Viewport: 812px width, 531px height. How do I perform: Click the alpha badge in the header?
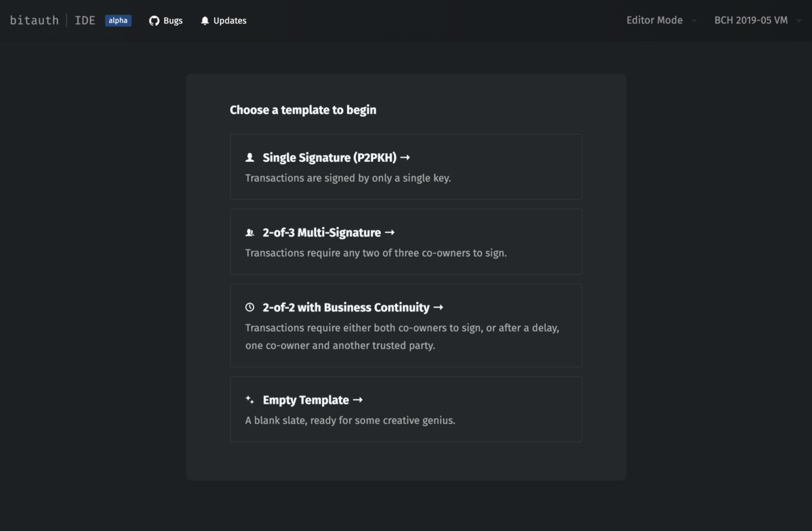118,20
